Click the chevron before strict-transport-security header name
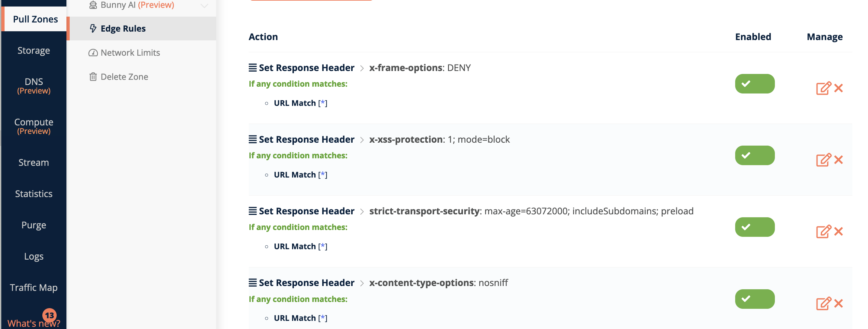 [361, 211]
